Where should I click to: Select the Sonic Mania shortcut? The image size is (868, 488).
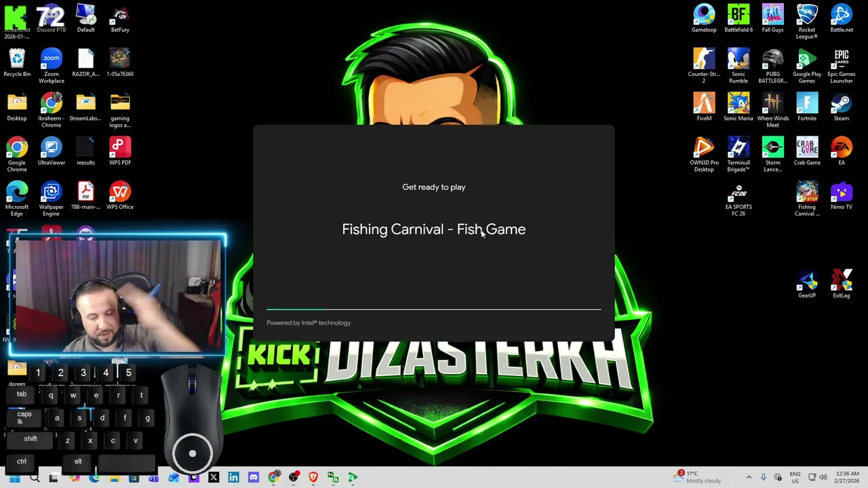click(x=738, y=107)
